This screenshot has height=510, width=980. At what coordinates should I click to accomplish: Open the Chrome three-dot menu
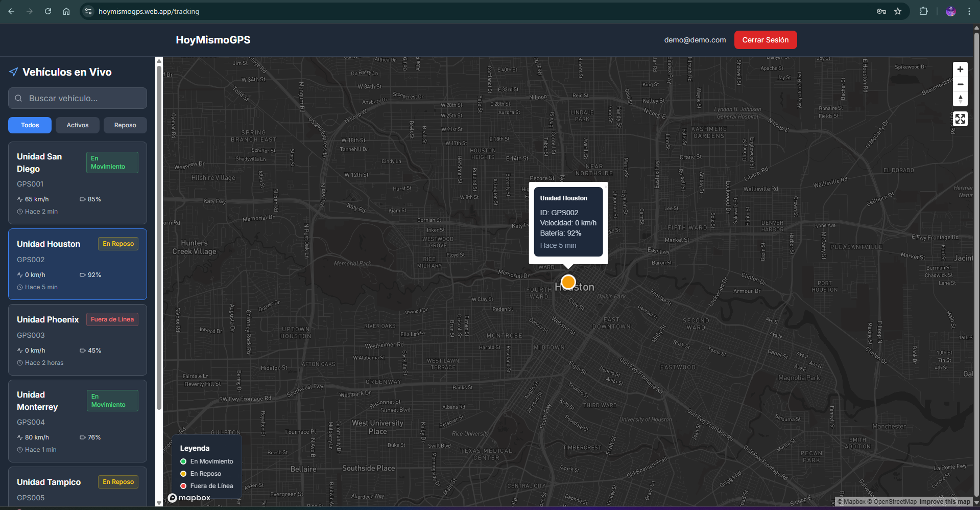tap(969, 11)
